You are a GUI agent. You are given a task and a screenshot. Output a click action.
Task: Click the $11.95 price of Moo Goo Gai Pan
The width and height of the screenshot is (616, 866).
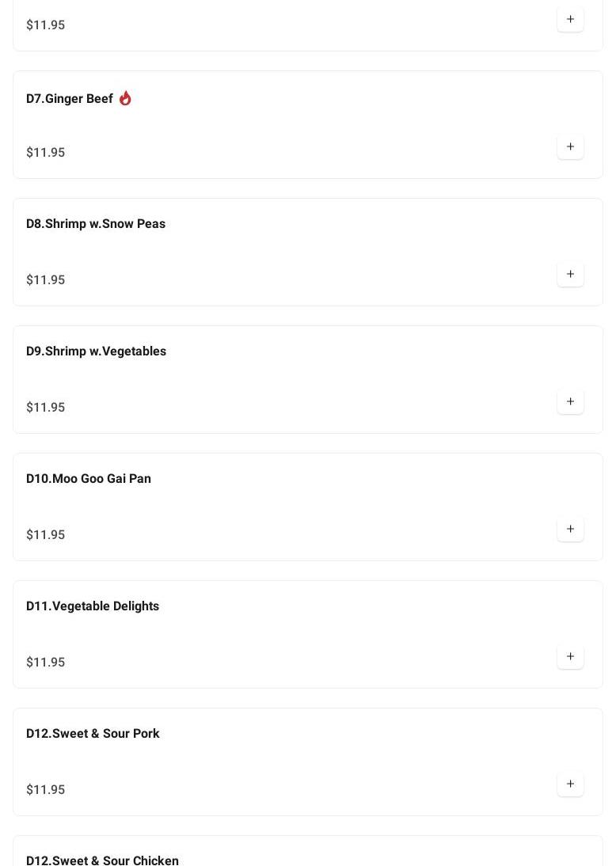46,535
